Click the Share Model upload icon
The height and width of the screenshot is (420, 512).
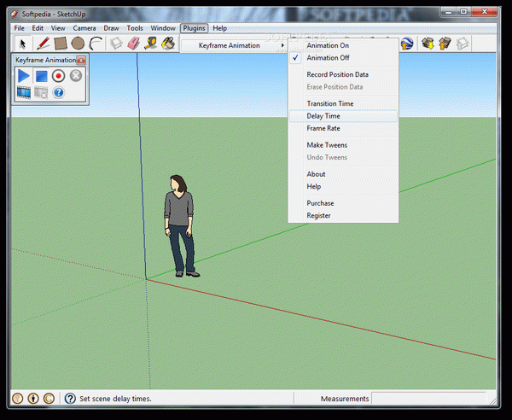445,44
